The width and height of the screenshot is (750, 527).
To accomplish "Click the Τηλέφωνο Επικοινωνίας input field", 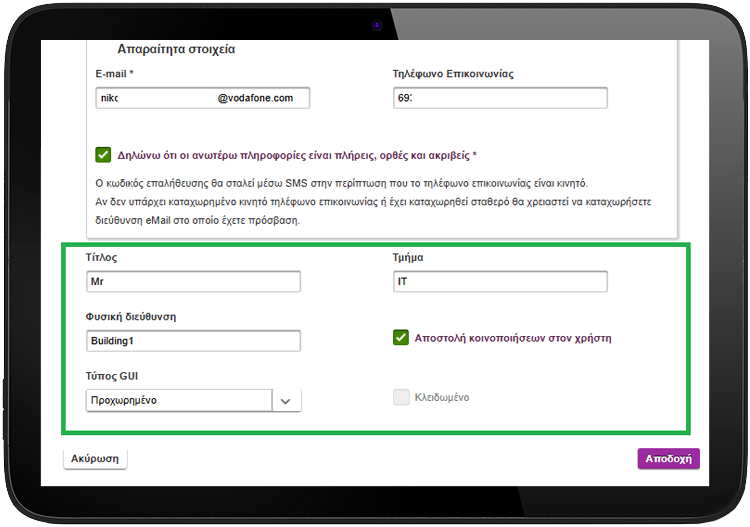I will 500,98.
